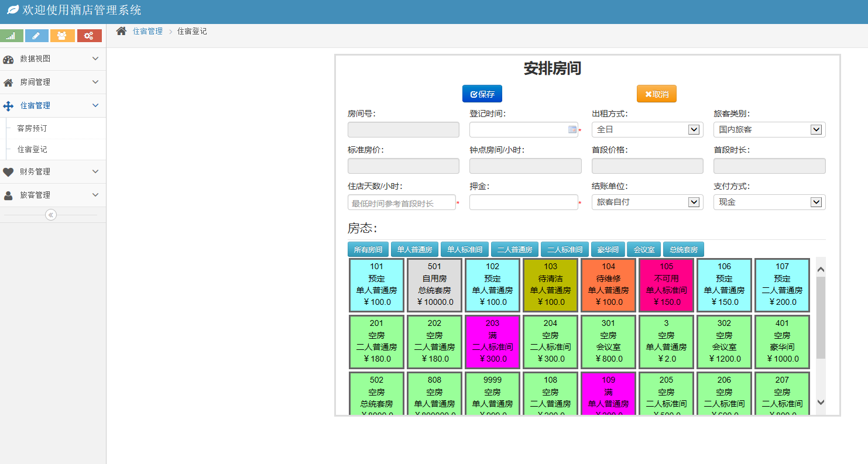The image size is (868, 464).
Task: Select room 103 待清洁 tile
Action: click(x=550, y=285)
